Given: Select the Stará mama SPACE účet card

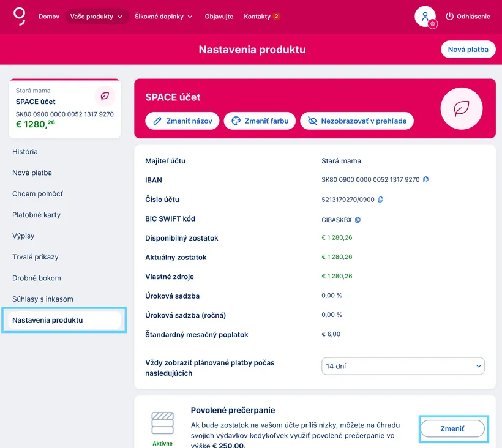Looking at the screenshot, I should (x=65, y=109).
